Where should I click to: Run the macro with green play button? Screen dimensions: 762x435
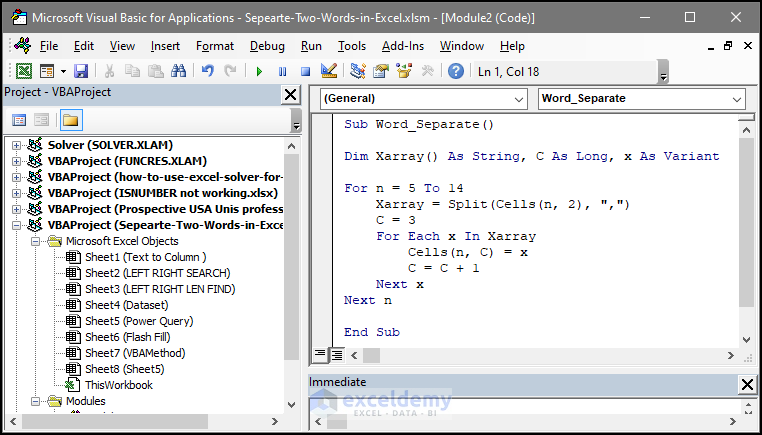coord(259,72)
